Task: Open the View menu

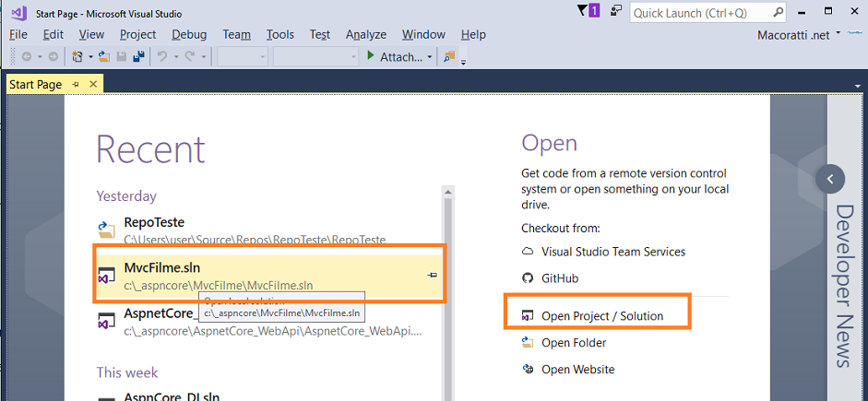Action: (x=91, y=34)
